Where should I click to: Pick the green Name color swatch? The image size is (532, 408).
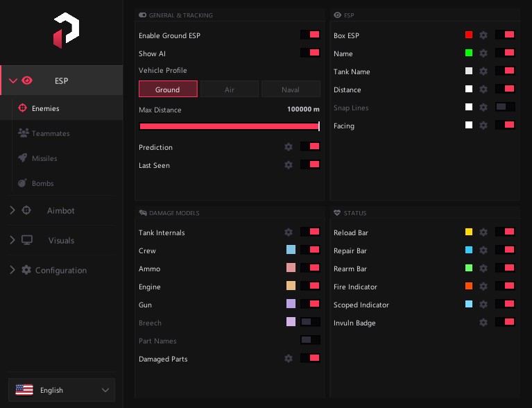pyautogui.click(x=469, y=53)
